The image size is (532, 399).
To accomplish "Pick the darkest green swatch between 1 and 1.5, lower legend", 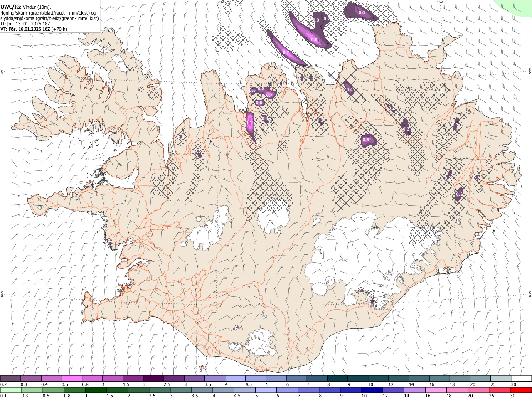I will (x=96, y=390).
